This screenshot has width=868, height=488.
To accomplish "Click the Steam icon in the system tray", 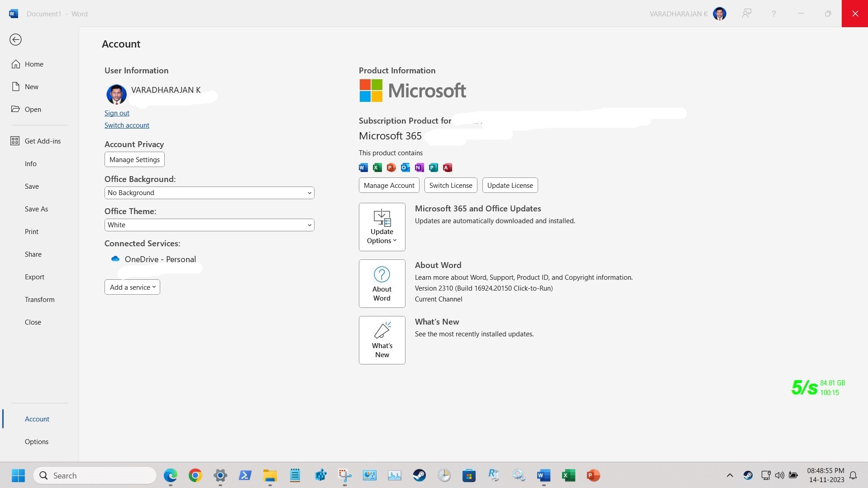I will [748, 476].
